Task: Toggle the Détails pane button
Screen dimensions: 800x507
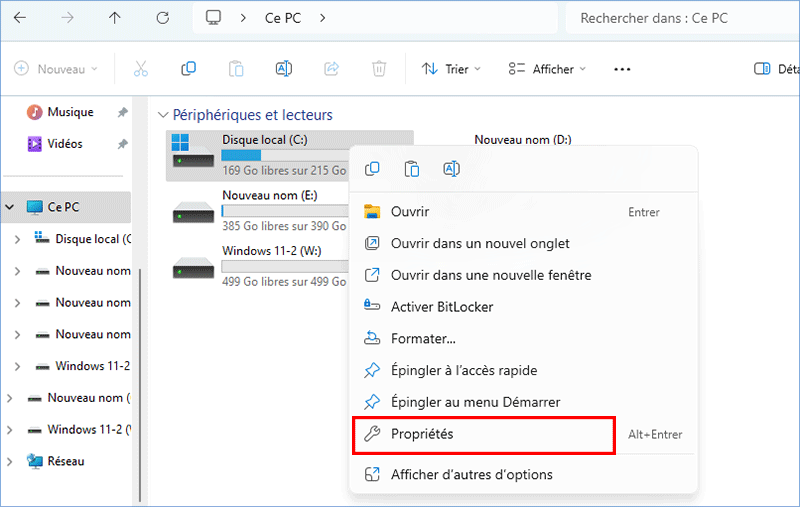Action: (x=776, y=69)
